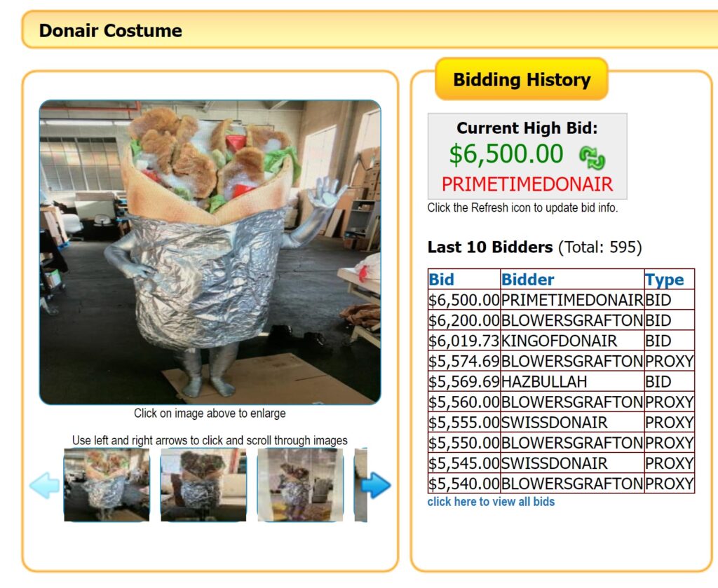The height and width of the screenshot is (588, 718).
Task: Click the partially visible fourth thumbnail
Action: (x=360, y=485)
